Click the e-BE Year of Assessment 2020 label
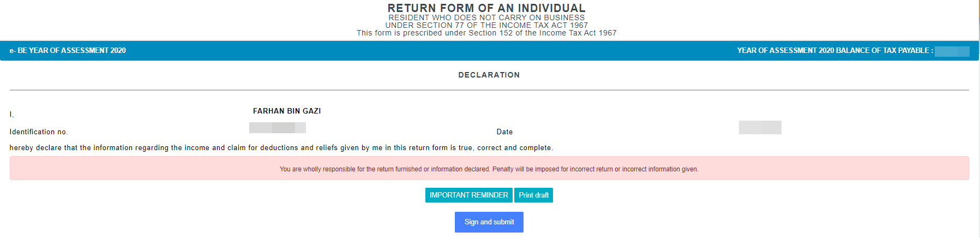The height and width of the screenshot is (238, 980). [x=68, y=51]
